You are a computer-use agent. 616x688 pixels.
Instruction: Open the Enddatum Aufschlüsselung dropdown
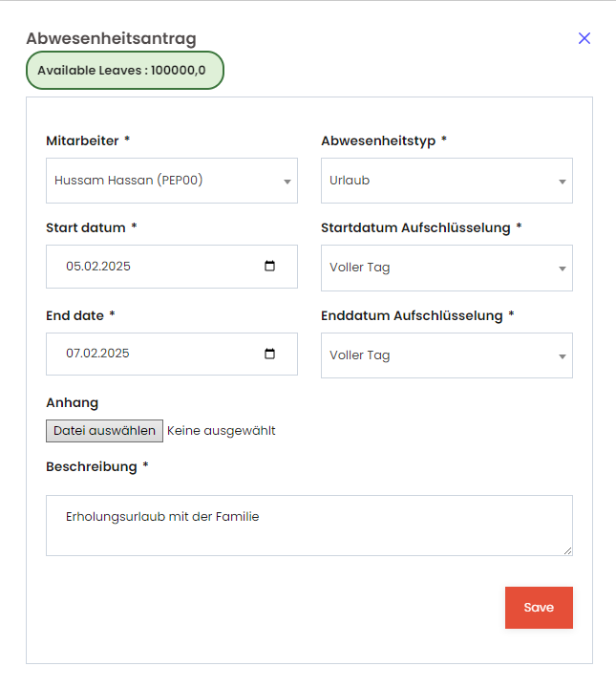(447, 355)
